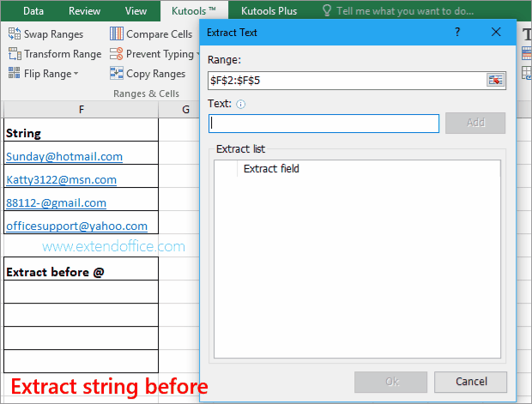This screenshot has height=404, width=532.
Task: Click the info icon next to Text label
Action: click(241, 104)
